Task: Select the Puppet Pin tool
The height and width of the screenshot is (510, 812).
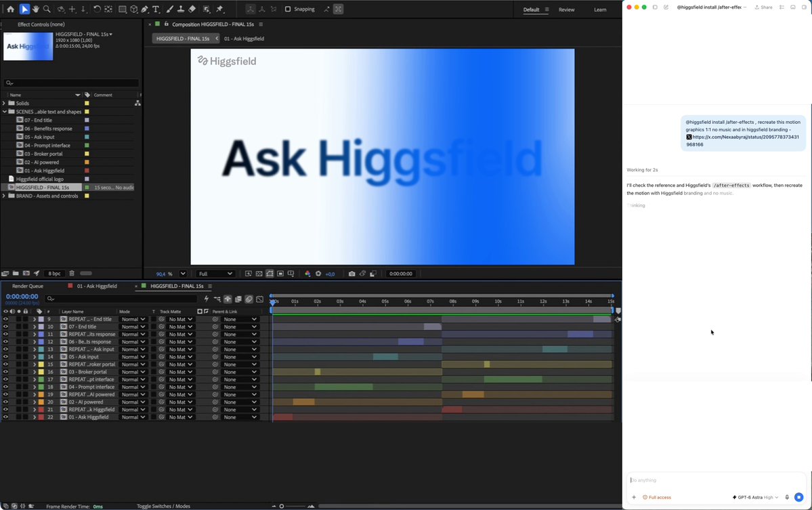Action: pyautogui.click(x=219, y=9)
